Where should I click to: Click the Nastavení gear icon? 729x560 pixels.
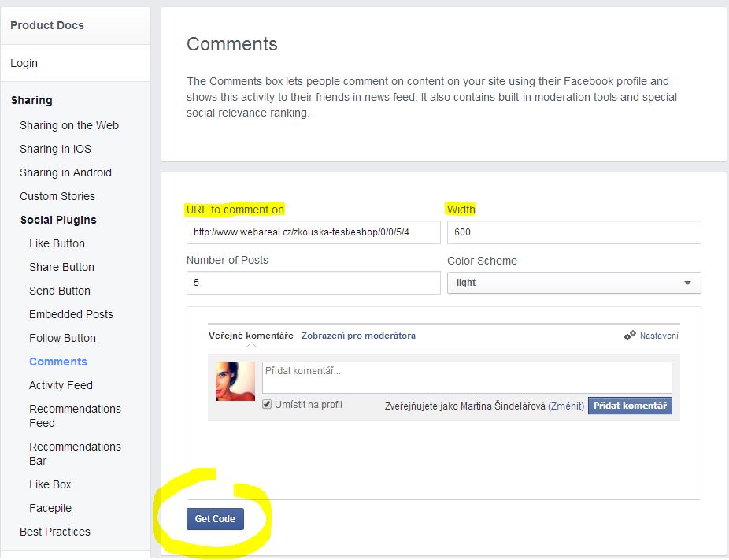630,335
